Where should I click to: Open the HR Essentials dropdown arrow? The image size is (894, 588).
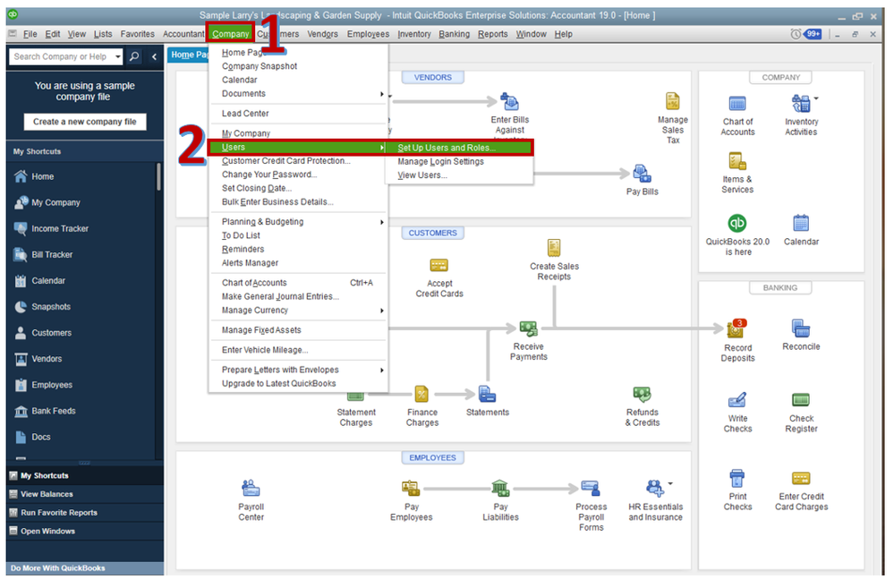pyautogui.click(x=670, y=483)
